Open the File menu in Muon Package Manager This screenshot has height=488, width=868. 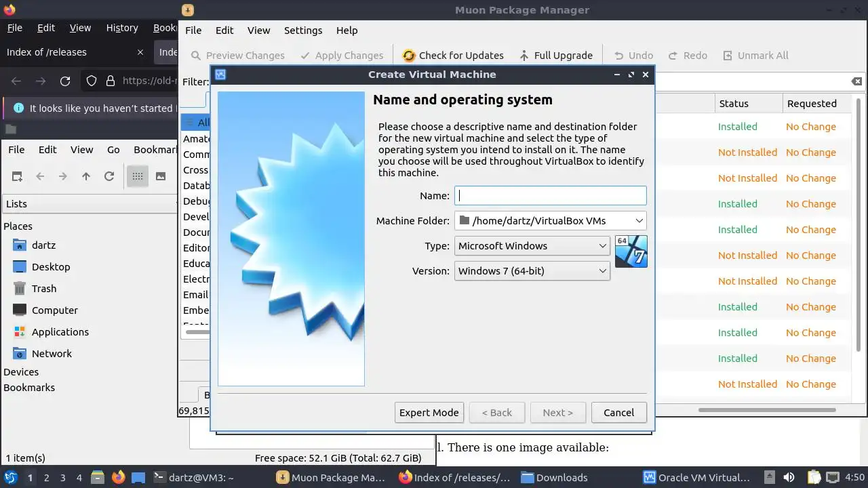pyautogui.click(x=193, y=30)
